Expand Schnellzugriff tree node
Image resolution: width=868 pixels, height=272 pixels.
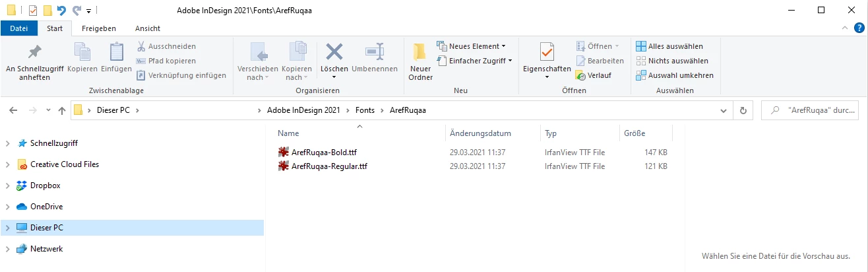[x=8, y=143]
